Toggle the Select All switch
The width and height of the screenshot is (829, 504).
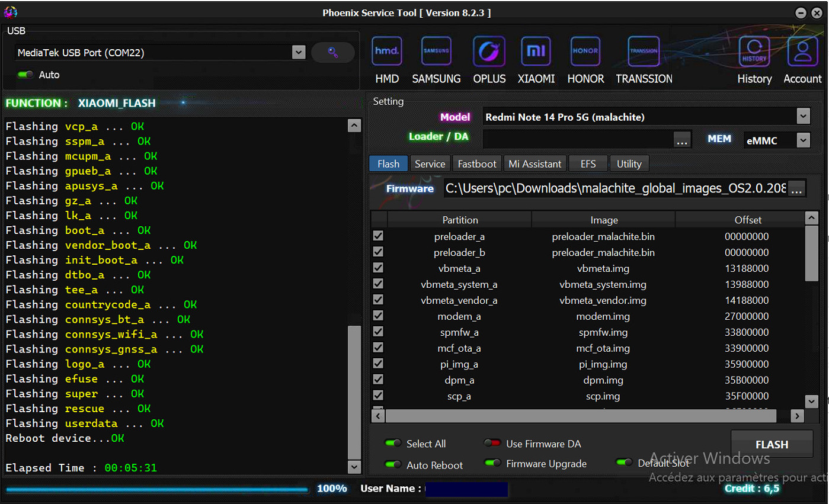pos(393,444)
